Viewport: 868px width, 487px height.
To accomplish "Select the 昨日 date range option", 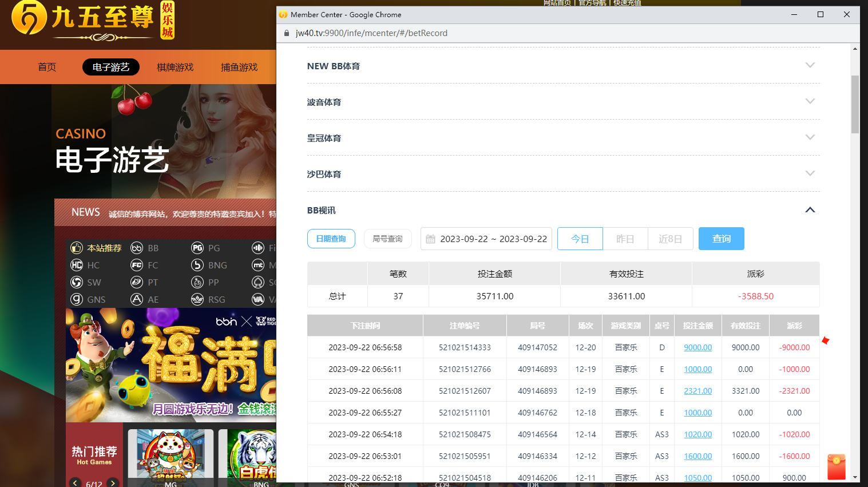I will pyautogui.click(x=625, y=239).
